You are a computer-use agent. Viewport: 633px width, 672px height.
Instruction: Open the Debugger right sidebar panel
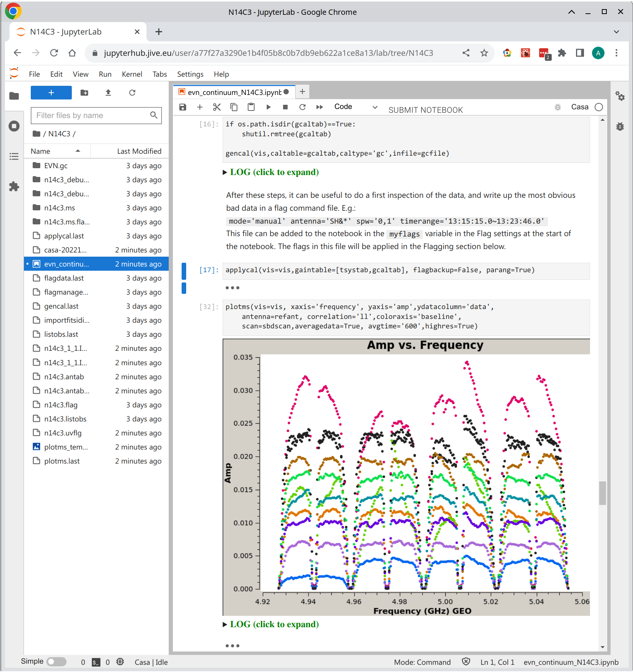(x=620, y=126)
